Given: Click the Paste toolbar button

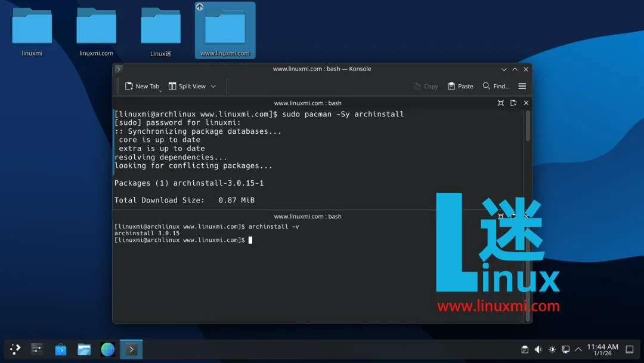Looking at the screenshot, I should (x=460, y=87).
